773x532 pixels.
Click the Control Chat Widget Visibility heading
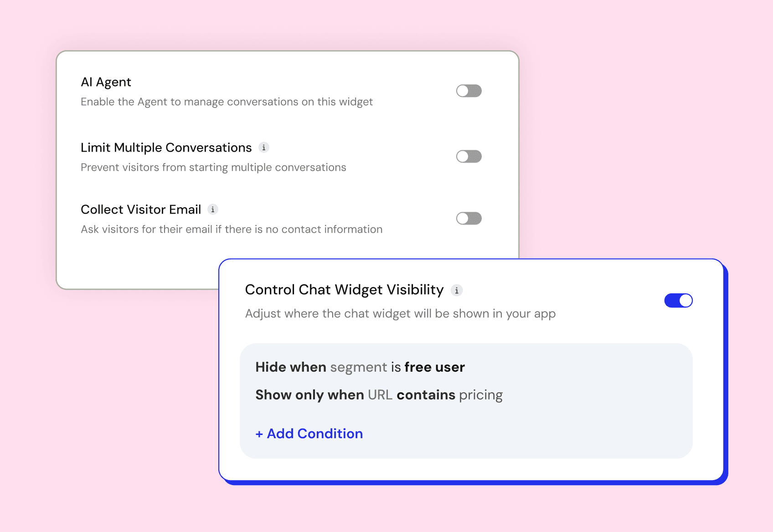tap(344, 290)
